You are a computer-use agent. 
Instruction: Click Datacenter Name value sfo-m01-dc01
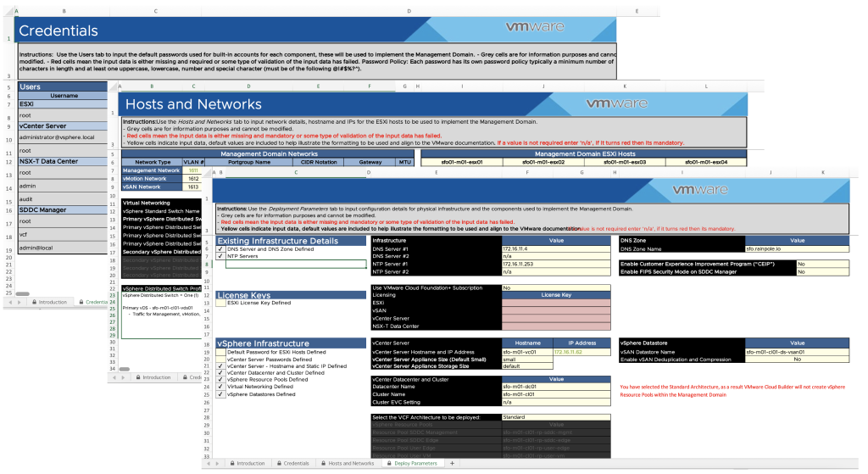pyautogui.click(x=556, y=387)
